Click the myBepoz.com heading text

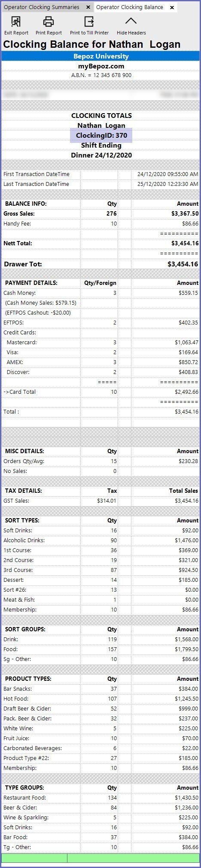[x=101, y=66]
